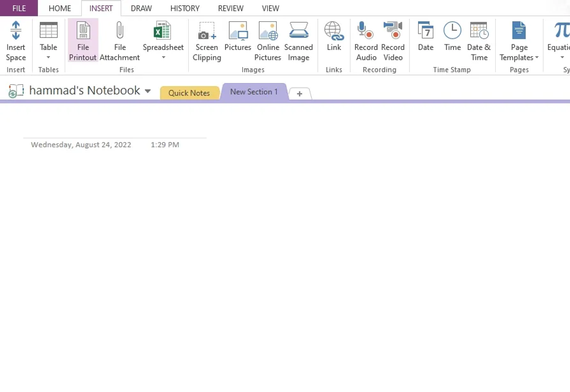Add a new section with plus button
Image resolution: width=570 pixels, height=392 pixels.
pos(300,94)
